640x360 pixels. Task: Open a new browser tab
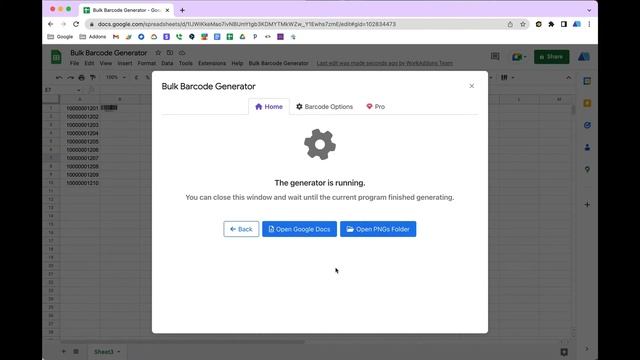182,10
